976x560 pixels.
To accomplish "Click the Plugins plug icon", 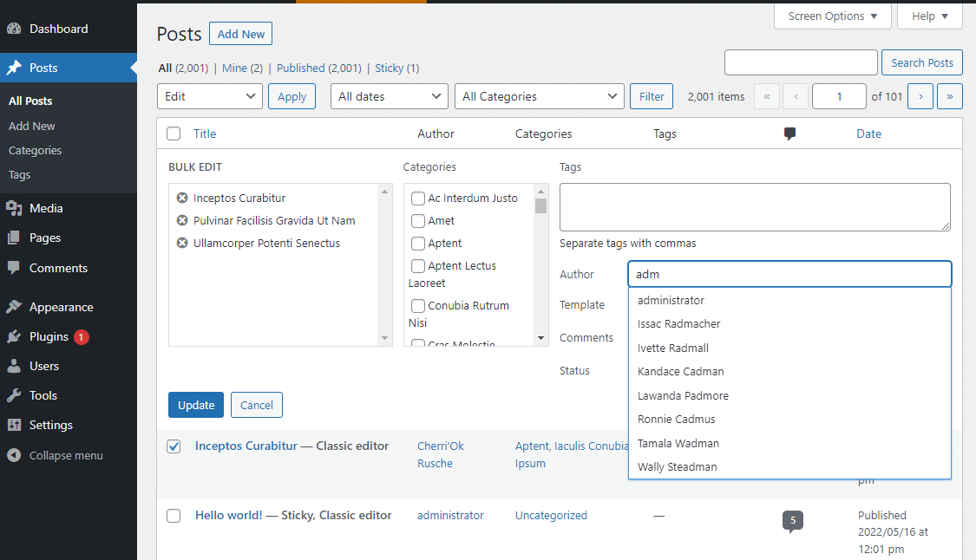I will [14, 336].
